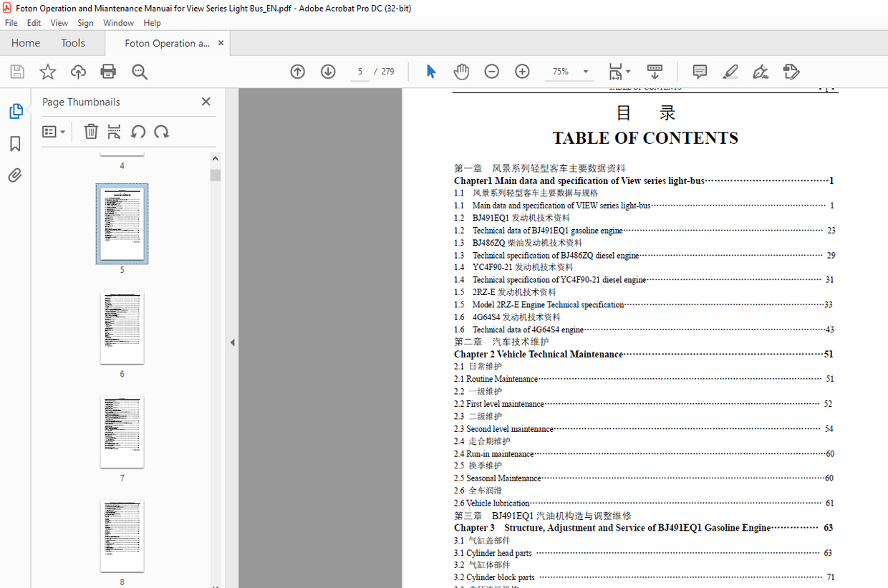Toggle the Bookmarks panel

15,144
